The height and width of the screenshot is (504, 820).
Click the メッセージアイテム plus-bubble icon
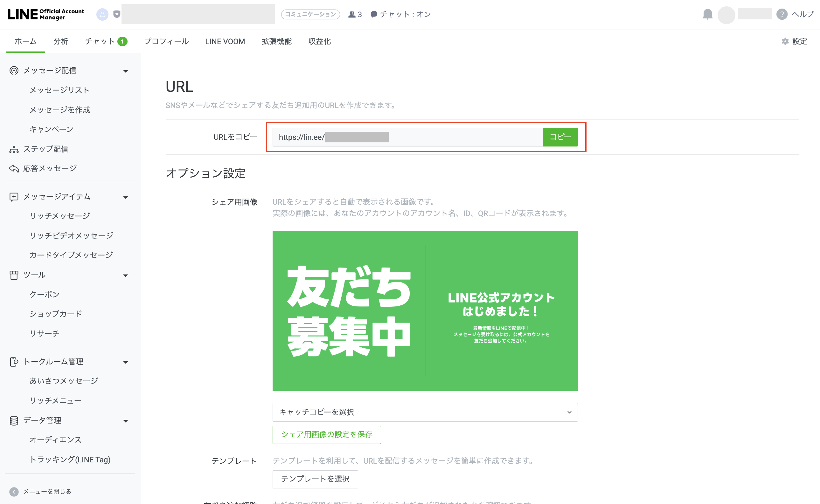pos(14,197)
